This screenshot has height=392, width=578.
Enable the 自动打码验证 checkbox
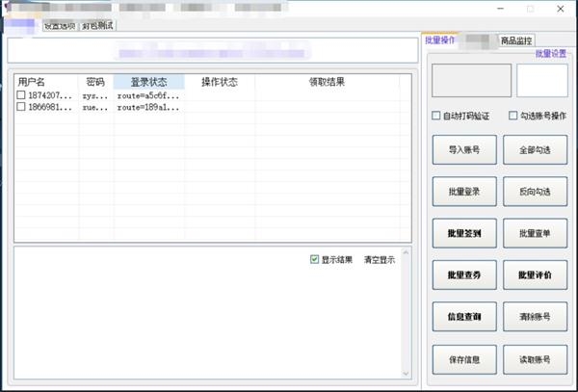[x=437, y=117]
